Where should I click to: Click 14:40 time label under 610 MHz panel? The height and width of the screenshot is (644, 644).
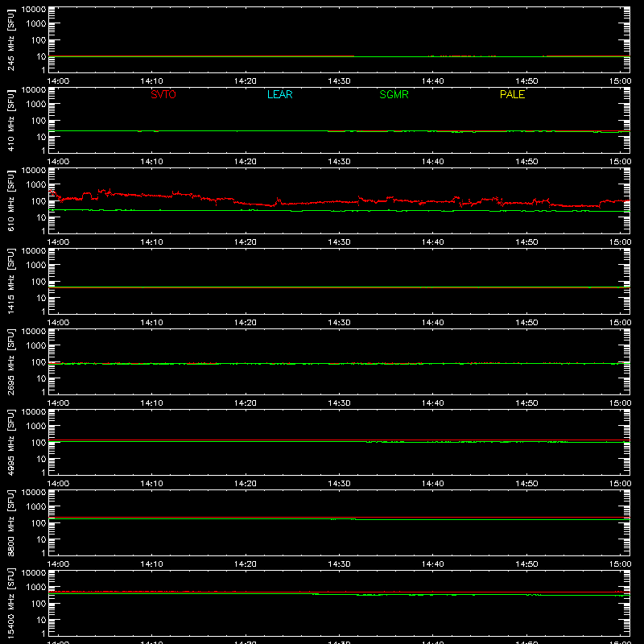[x=433, y=242]
